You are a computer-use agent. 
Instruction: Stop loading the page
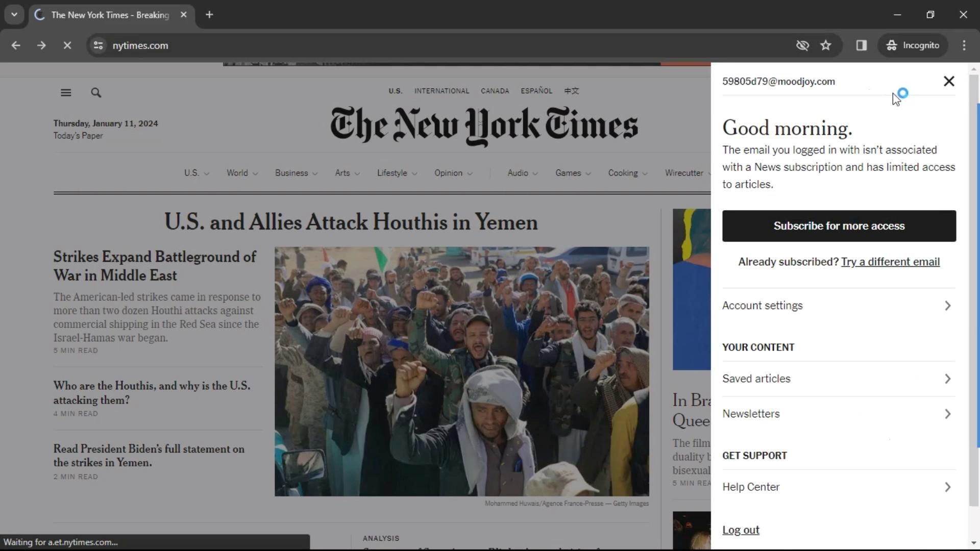click(x=67, y=45)
